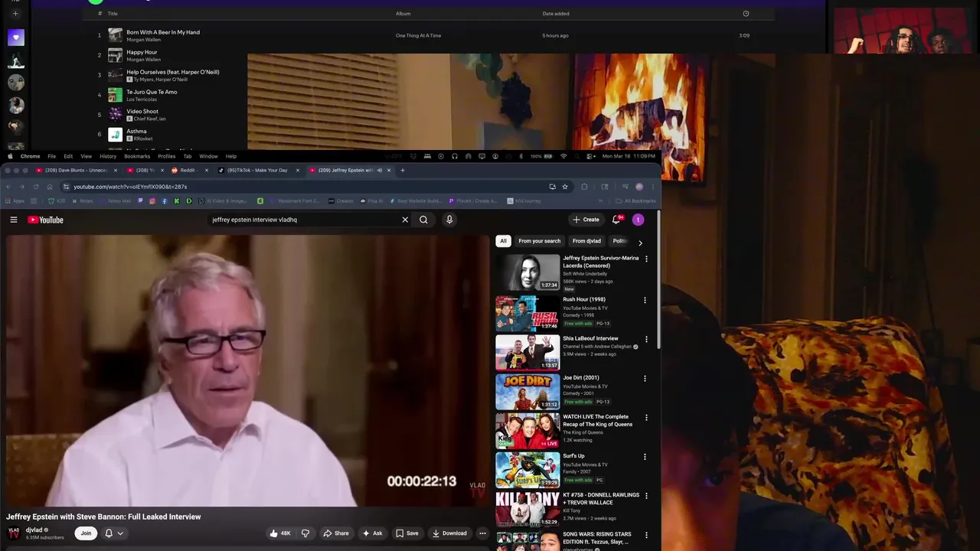This screenshot has width=980, height=551.
Task: Open options for Surf's Up video
Action: point(645,457)
